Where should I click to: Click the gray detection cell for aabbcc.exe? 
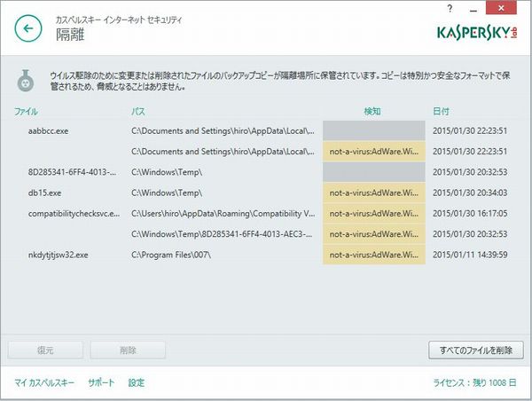pyautogui.click(x=374, y=130)
